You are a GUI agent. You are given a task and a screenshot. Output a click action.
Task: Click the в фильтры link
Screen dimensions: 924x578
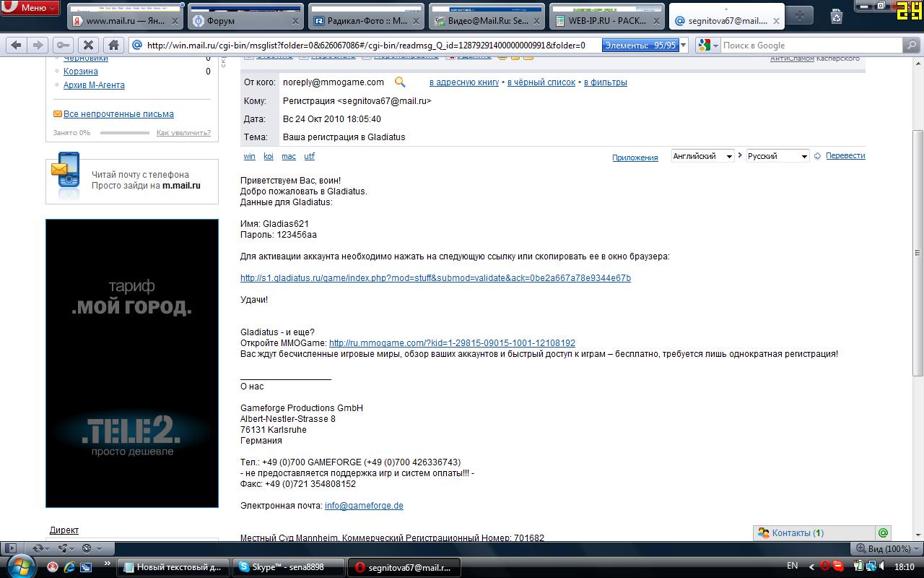(606, 82)
